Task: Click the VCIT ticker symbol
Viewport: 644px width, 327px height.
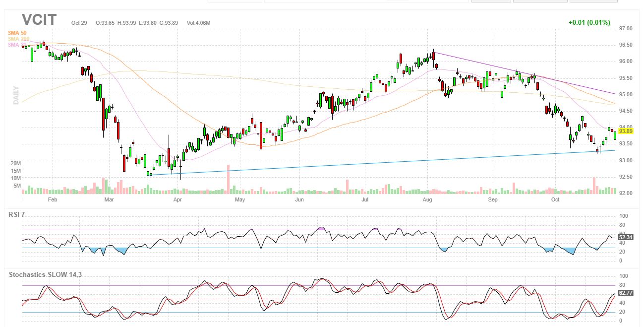Action: (x=39, y=20)
